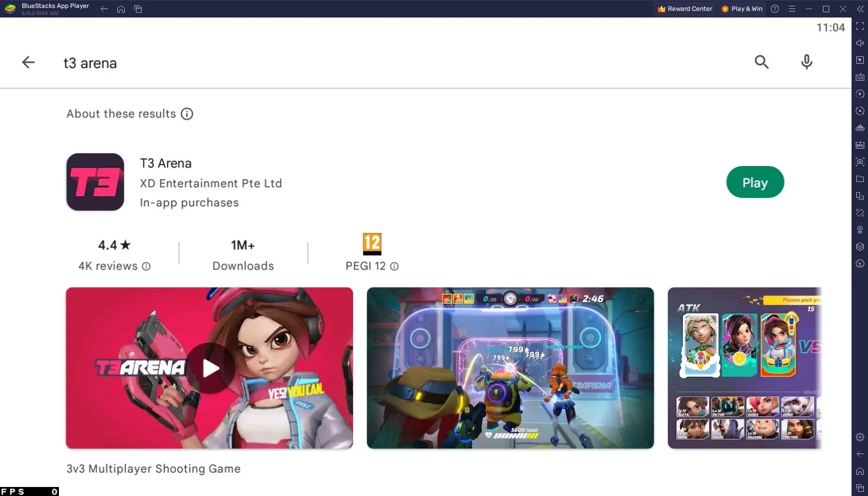Viewport: 868px width, 496px height.
Task: Open media folder icon in sidebar
Action: pos(860,179)
